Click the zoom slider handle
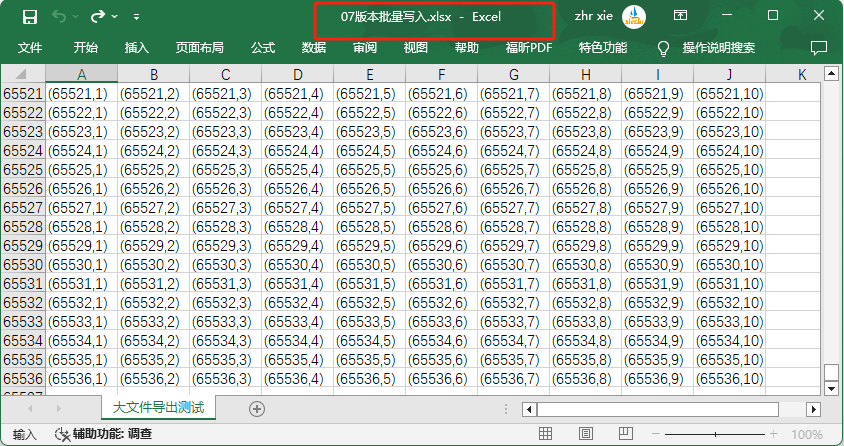 (714, 435)
